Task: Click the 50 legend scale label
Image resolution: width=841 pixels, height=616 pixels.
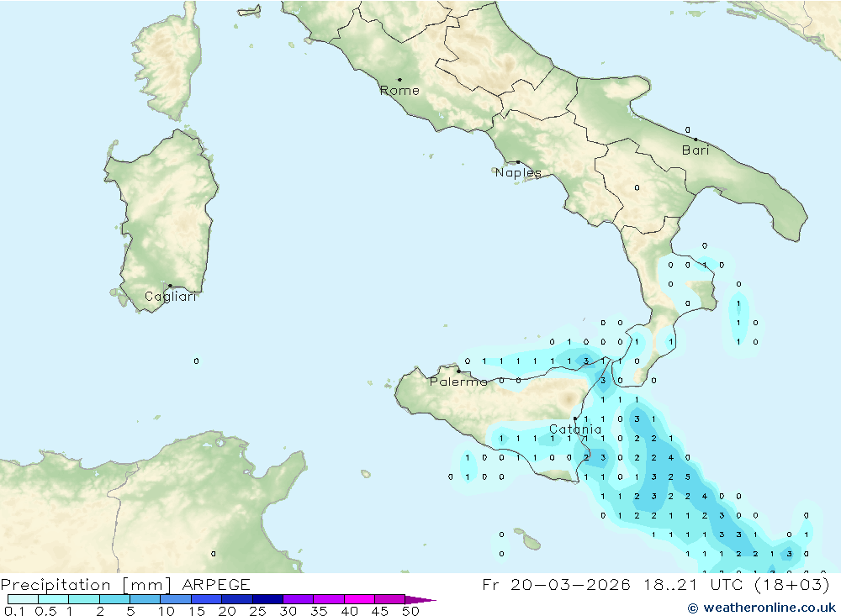Action: [411, 611]
